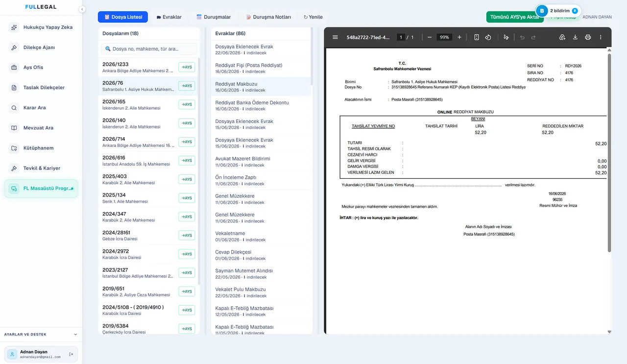Collapse the left sidebar with chevron
The image size is (627, 364).
[82, 9]
